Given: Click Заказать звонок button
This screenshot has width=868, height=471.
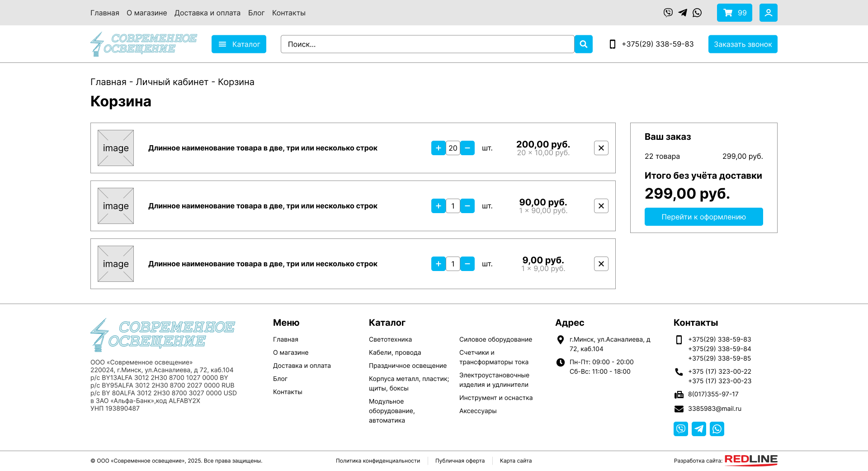Looking at the screenshot, I should pos(742,44).
